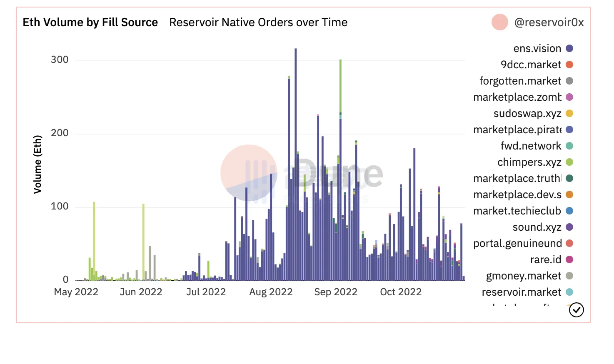Open the @reservoir0x author link
The height and width of the screenshot is (364, 614).
click(x=549, y=22)
